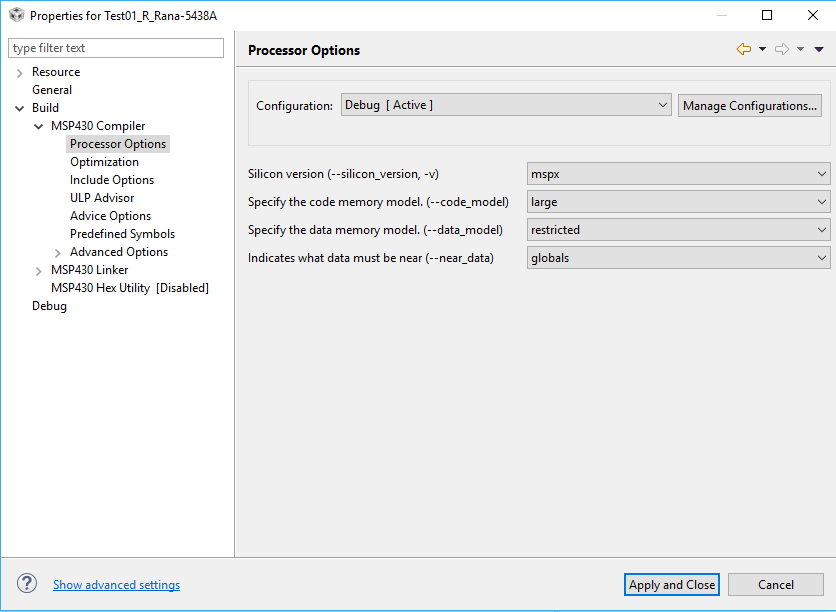Open the Silicon version dropdown
Image resolution: width=836 pixels, height=612 pixels.
pos(678,174)
